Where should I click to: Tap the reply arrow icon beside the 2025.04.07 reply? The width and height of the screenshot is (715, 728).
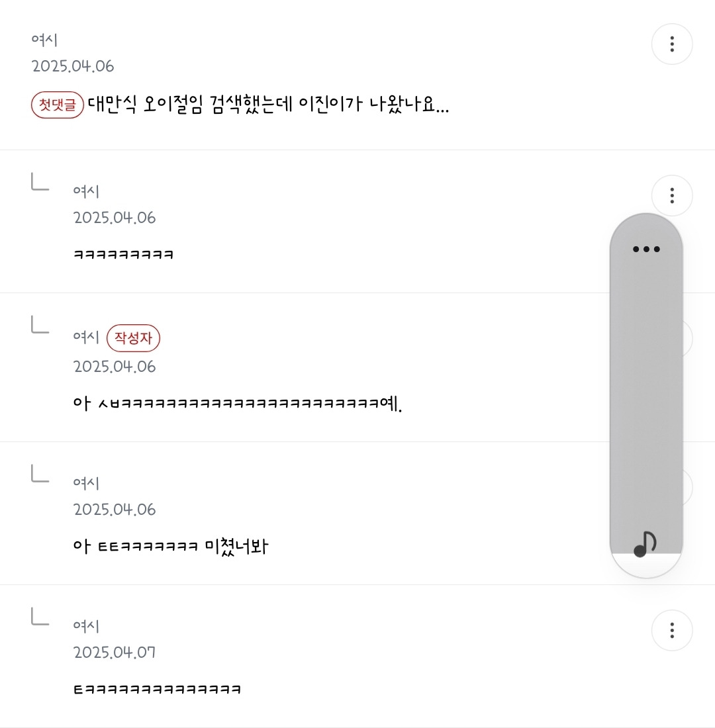40,617
